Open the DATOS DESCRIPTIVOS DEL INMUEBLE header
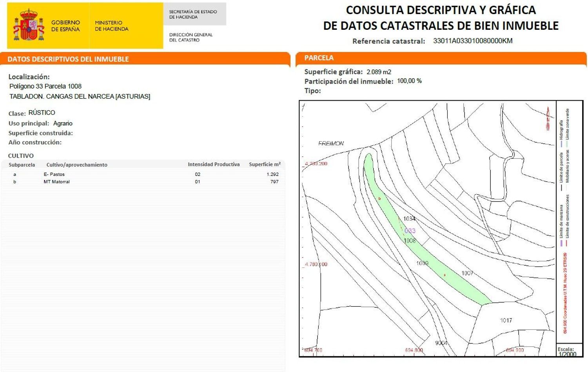The width and height of the screenshot is (588, 372). coord(67,59)
